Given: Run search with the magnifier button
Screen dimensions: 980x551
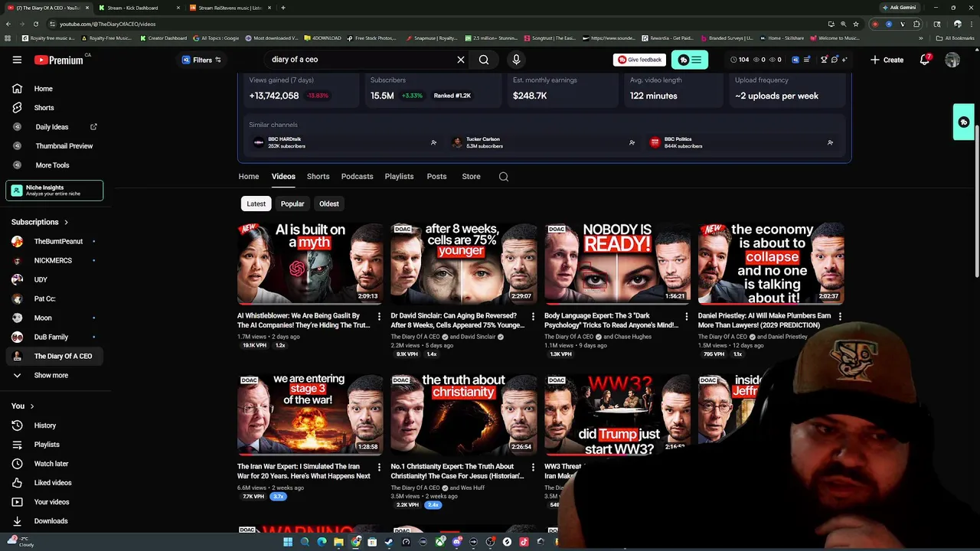Looking at the screenshot, I should 484,60.
